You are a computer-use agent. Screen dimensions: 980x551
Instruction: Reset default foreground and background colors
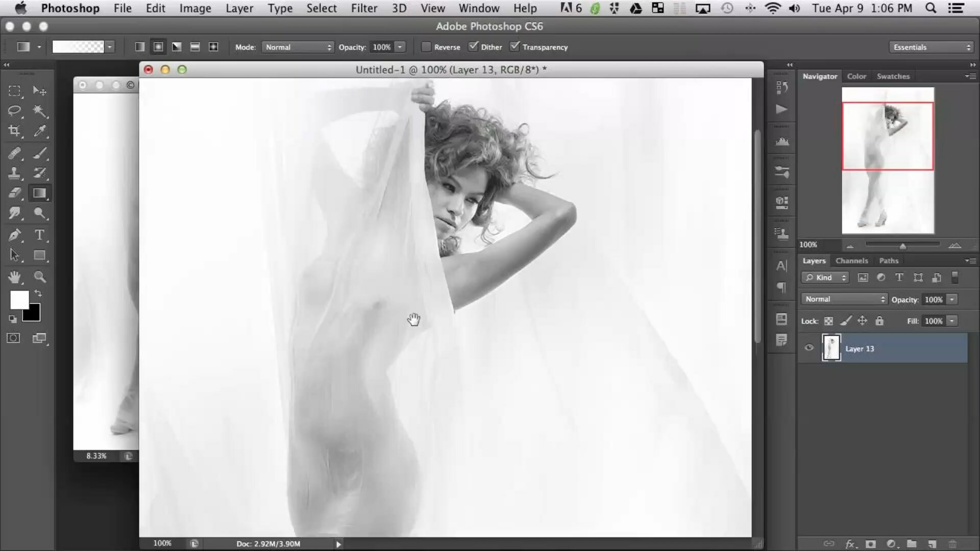13,319
